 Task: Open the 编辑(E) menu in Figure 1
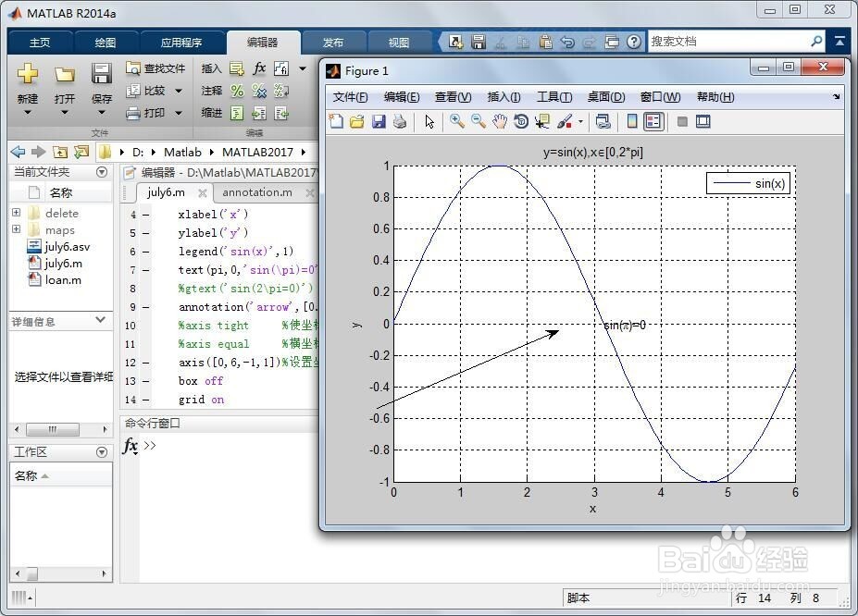pyautogui.click(x=402, y=97)
